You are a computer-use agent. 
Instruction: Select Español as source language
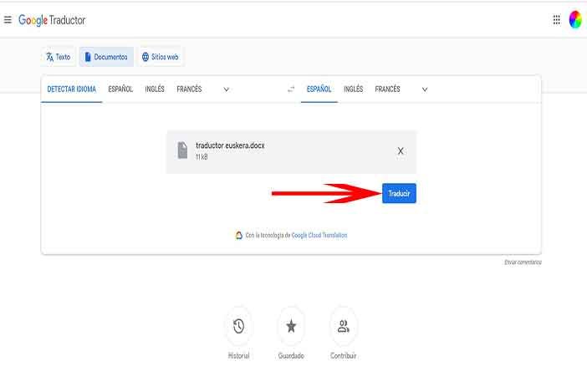[x=120, y=89]
